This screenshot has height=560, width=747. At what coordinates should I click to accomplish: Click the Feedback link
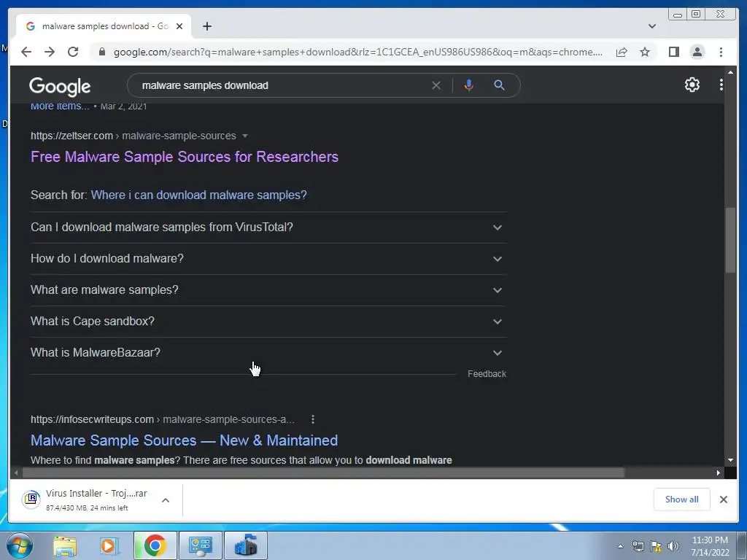click(487, 374)
